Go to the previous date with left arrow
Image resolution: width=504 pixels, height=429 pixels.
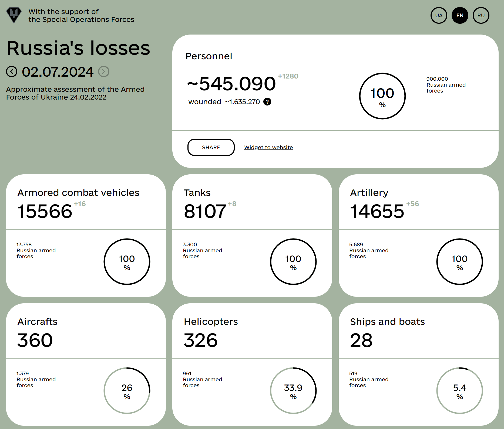[12, 72]
